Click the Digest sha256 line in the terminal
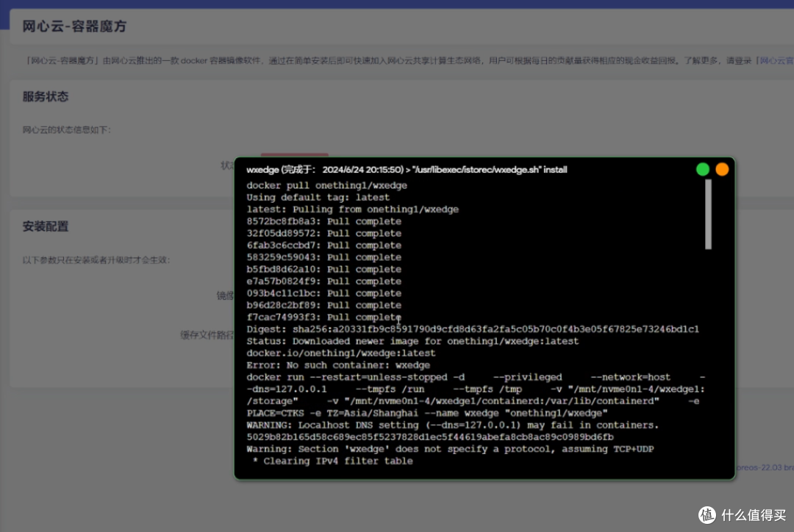Screen dimensions: 794x532 pos(478,329)
